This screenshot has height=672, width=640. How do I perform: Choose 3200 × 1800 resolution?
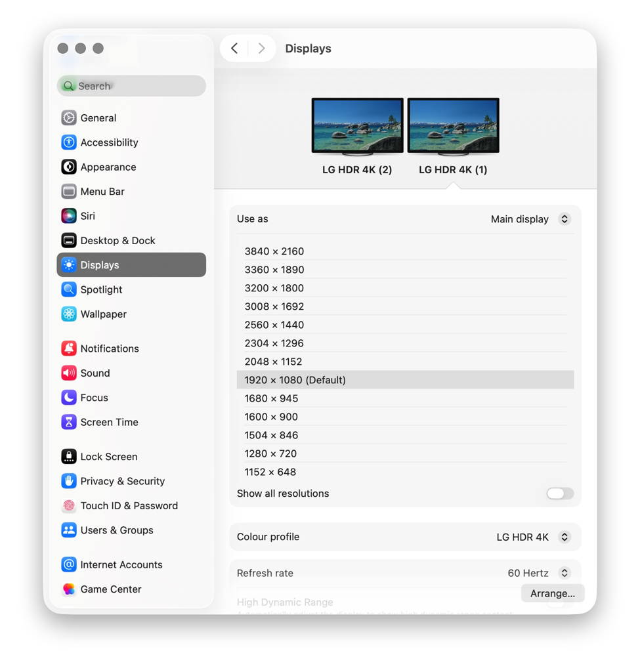(x=405, y=288)
